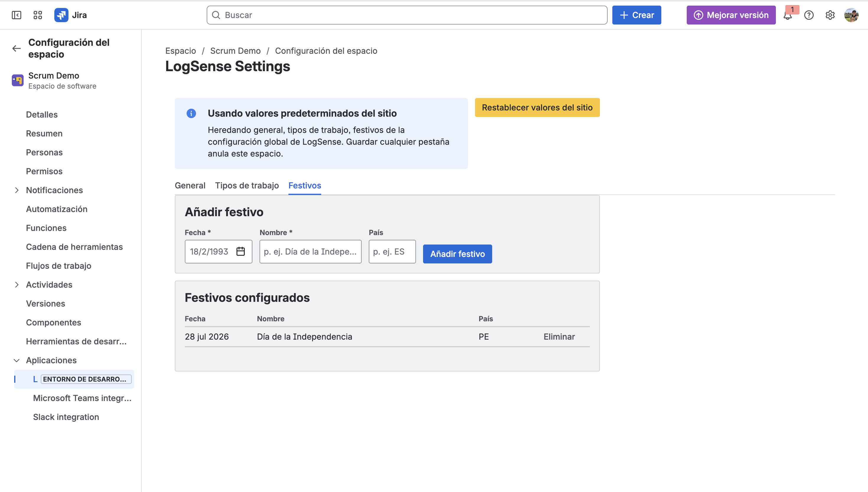Select the ENTORNO DE DESARROLLO app item
Screen dimensions: 868x492
[74, 379]
